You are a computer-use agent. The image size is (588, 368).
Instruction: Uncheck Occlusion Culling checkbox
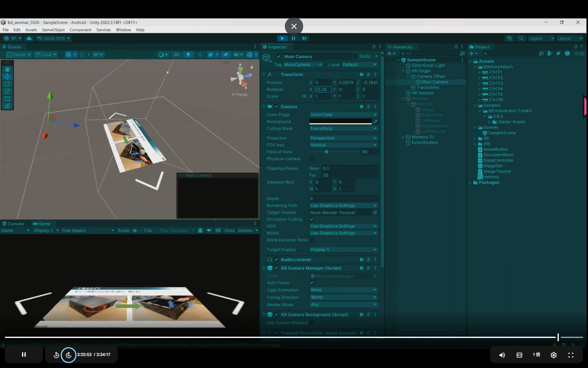[312, 219]
